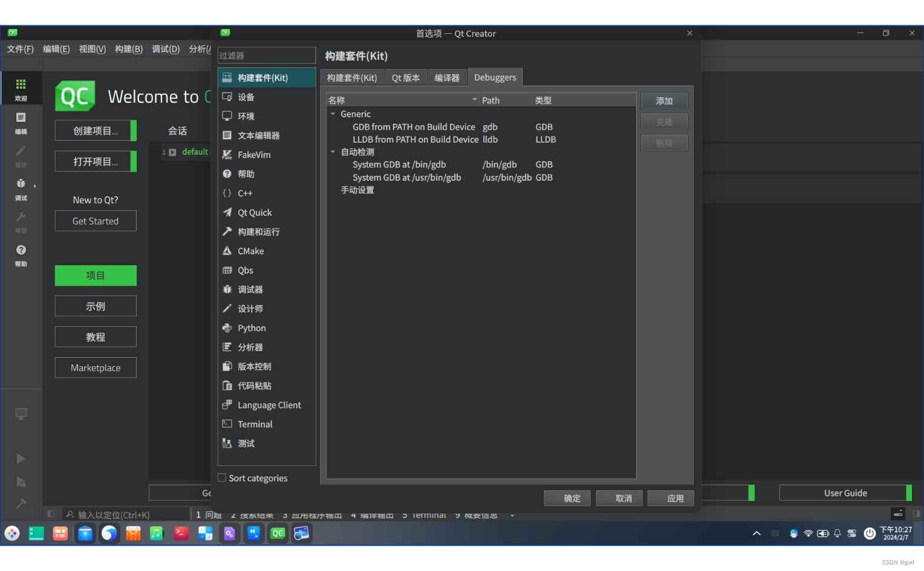Select Terminal category
The height and width of the screenshot is (571, 924).
(267, 425)
